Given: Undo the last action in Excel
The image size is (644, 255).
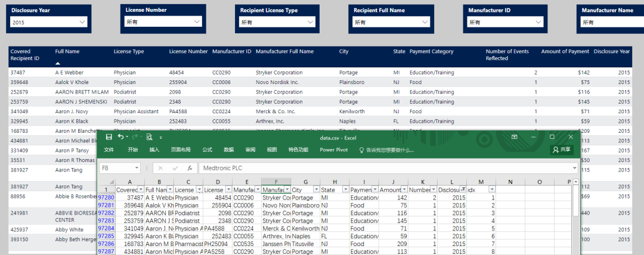Looking at the screenshot, I should [120, 137].
